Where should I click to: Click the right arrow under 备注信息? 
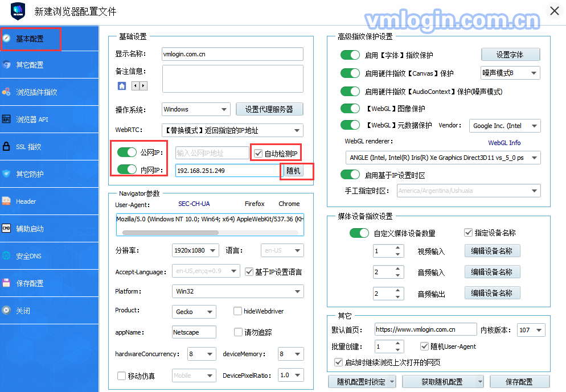click(143, 86)
